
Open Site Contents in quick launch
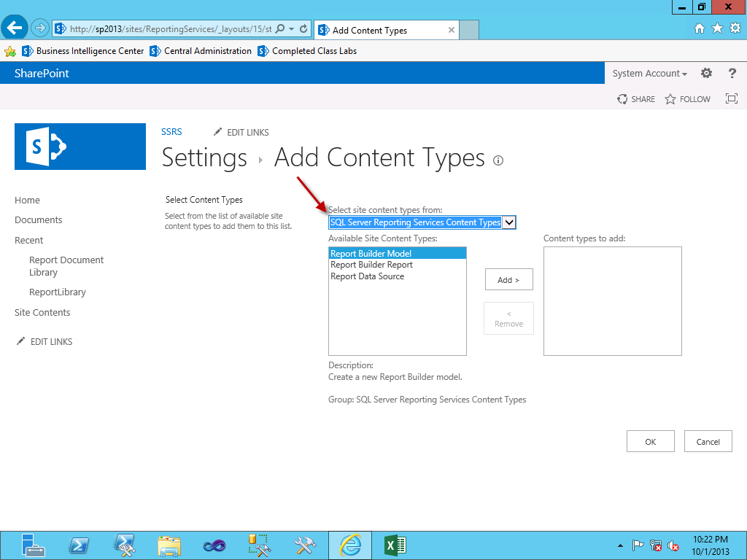click(42, 312)
